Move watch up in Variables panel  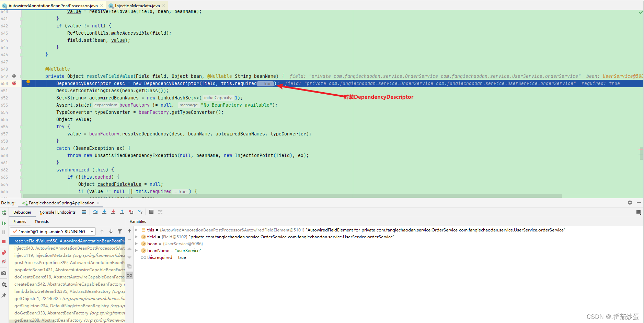point(129,249)
